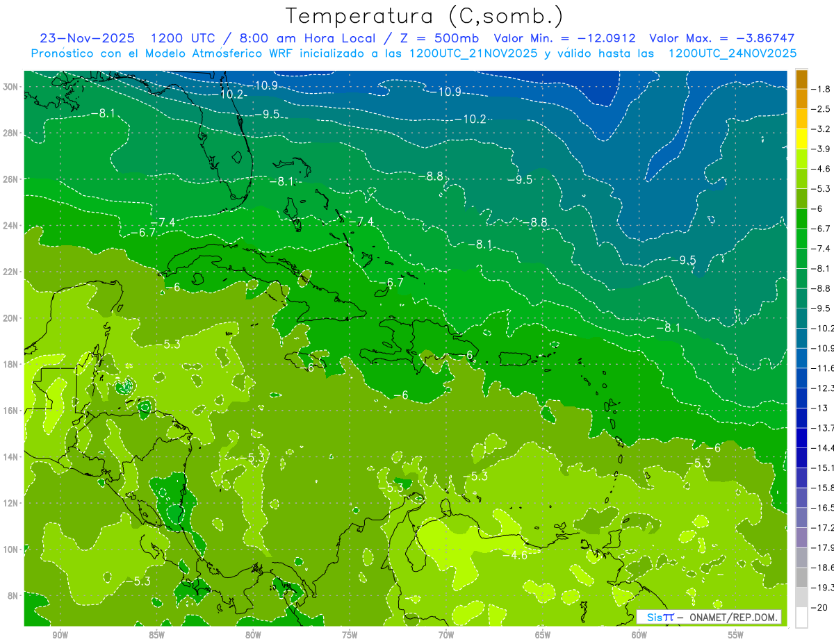Click the '60W' longitude axis label
Image resolution: width=834 pixels, height=644 pixels.
tap(639, 636)
